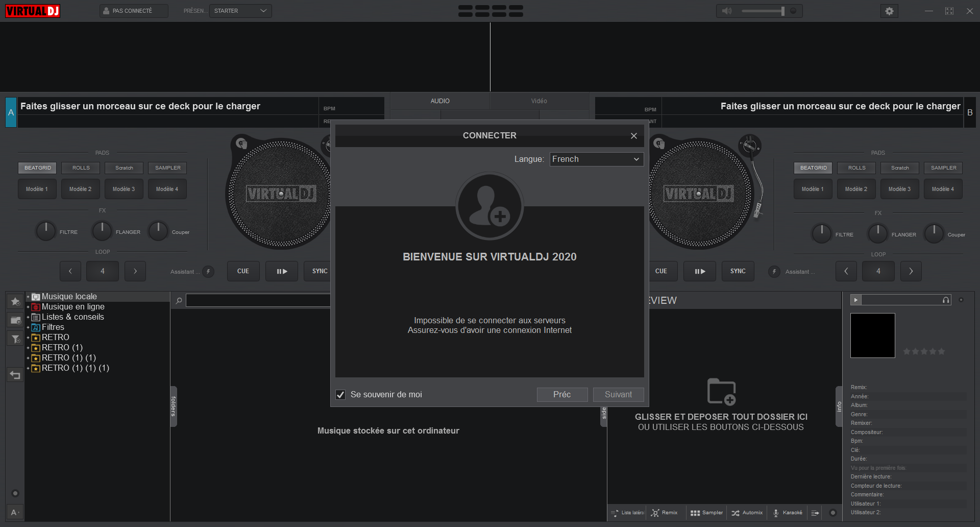Toggle BEATGRID pads mode on deck A
Viewport: 980px width, 527px height.
coord(38,168)
